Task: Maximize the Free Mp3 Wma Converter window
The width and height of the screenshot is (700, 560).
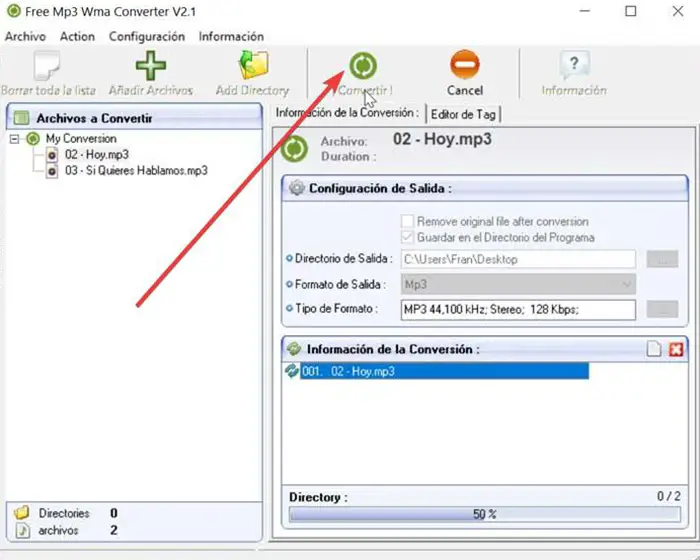Action: coord(630,11)
